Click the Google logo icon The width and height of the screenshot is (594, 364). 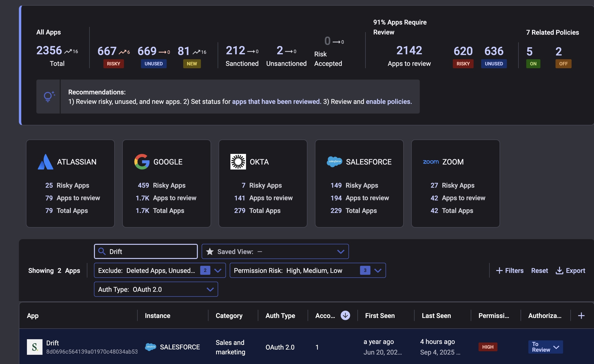tap(142, 162)
